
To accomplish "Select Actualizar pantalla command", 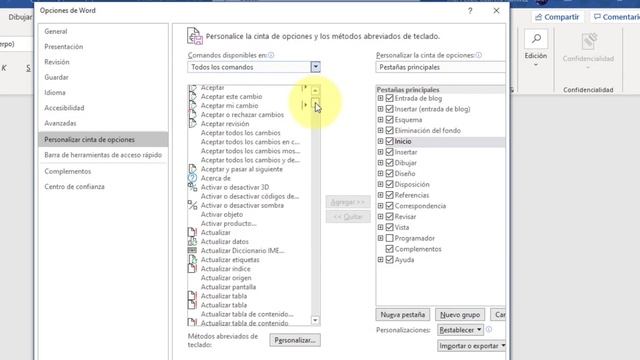I will point(228,287).
